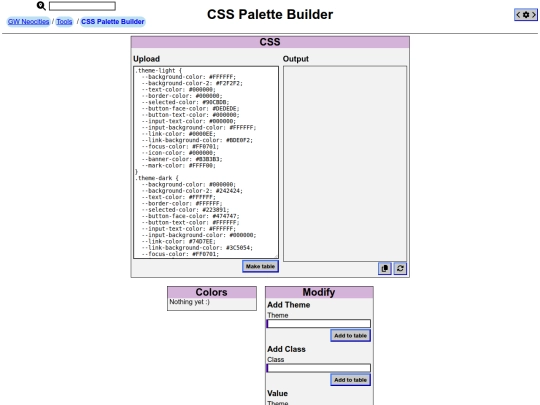Click the 'Output' label
The width and height of the screenshot is (540, 405).
point(295,59)
